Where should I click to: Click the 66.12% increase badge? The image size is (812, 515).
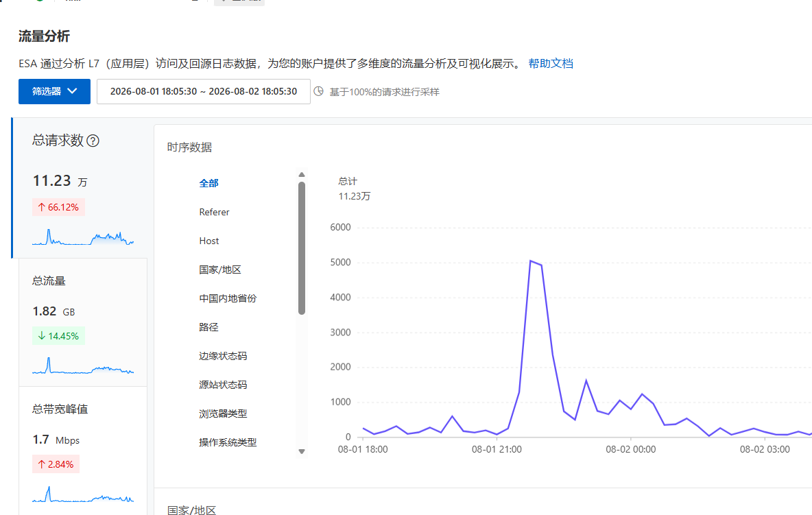tap(58, 208)
